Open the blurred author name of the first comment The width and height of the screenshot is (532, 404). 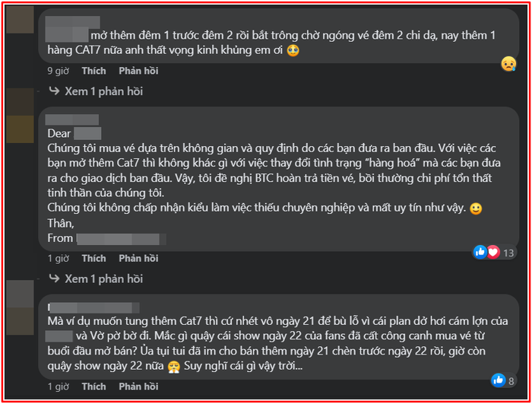pyautogui.click(x=68, y=33)
